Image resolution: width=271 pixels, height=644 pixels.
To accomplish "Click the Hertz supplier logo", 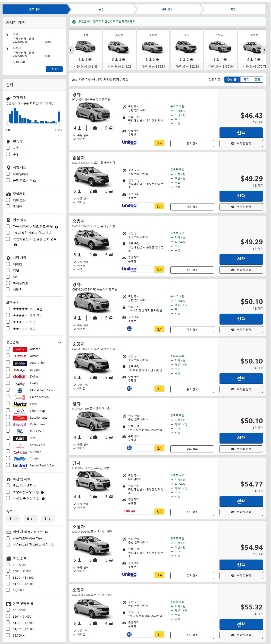I will (x=20, y=404).
